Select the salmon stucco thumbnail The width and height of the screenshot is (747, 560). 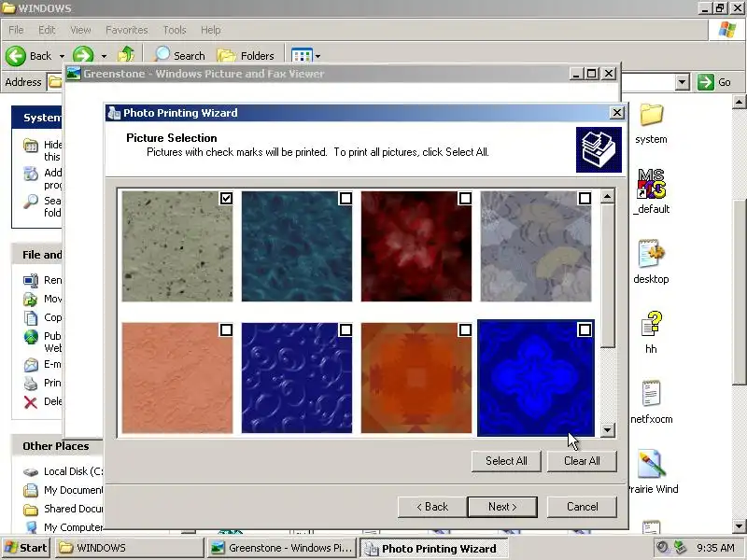(x=177, y=378)
